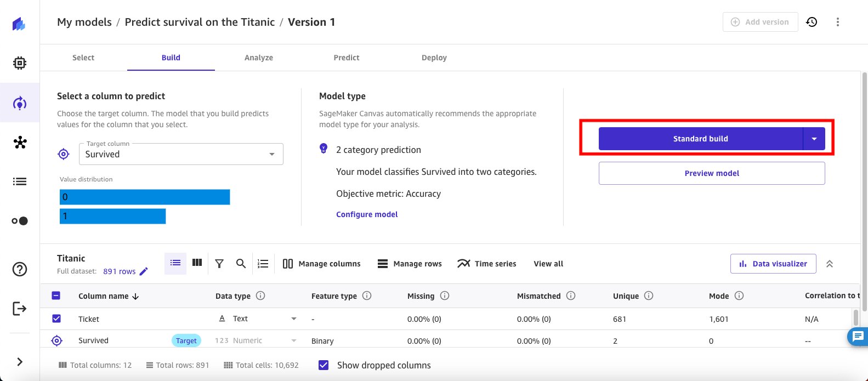Screen dimensions: 868x381
Task: Open version history clock icon
Action: tap(812, 22)
